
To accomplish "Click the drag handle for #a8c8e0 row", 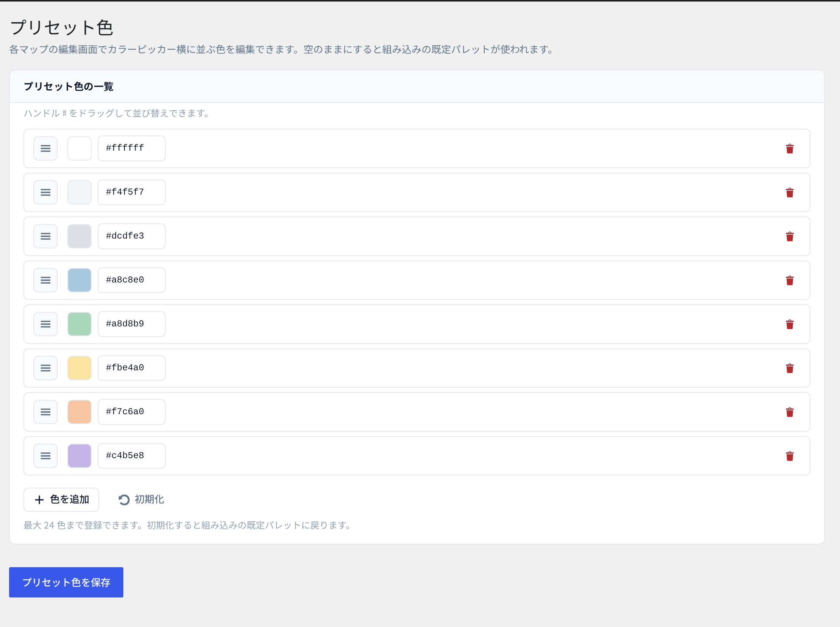I will coord(45,280).
